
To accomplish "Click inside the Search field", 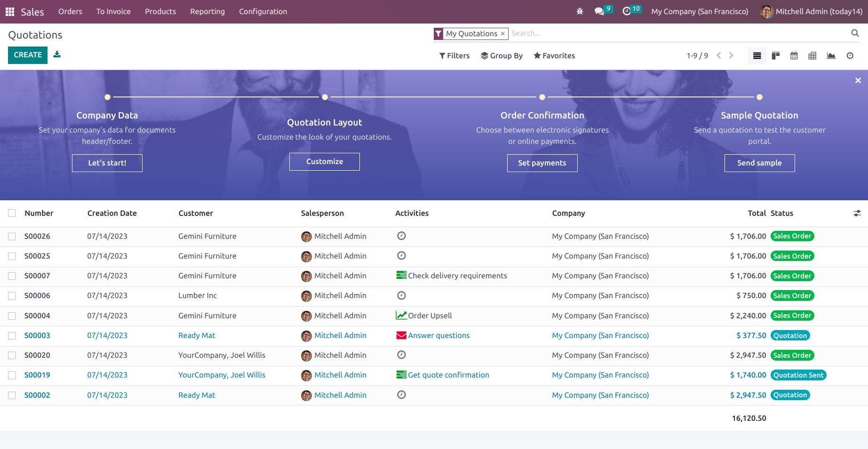I will (612, 33).
